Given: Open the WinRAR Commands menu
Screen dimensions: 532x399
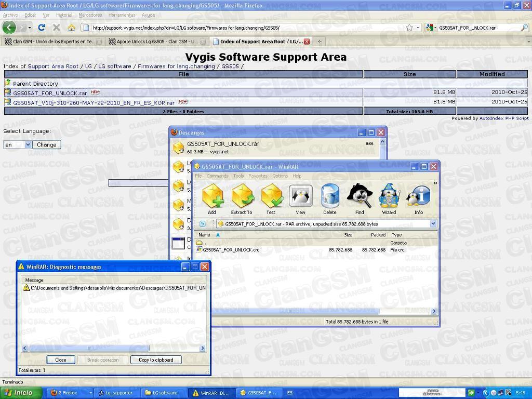Looking at the screenshot, I should pyautogui.click(x=218, y=176).
